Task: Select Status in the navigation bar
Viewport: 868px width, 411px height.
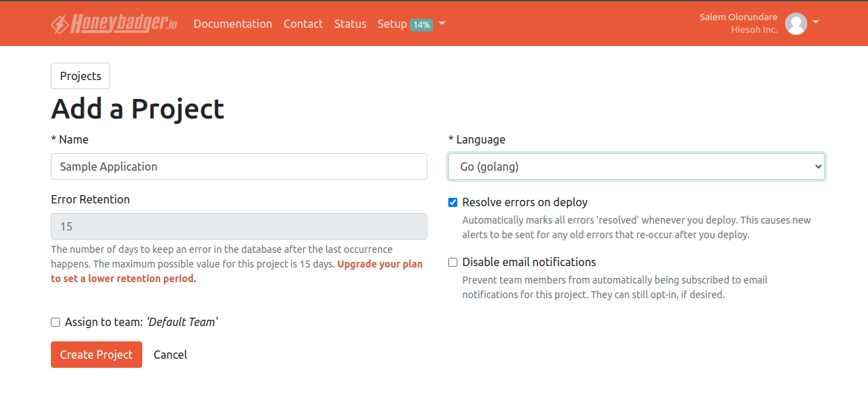Action: [x=350, y=24]
